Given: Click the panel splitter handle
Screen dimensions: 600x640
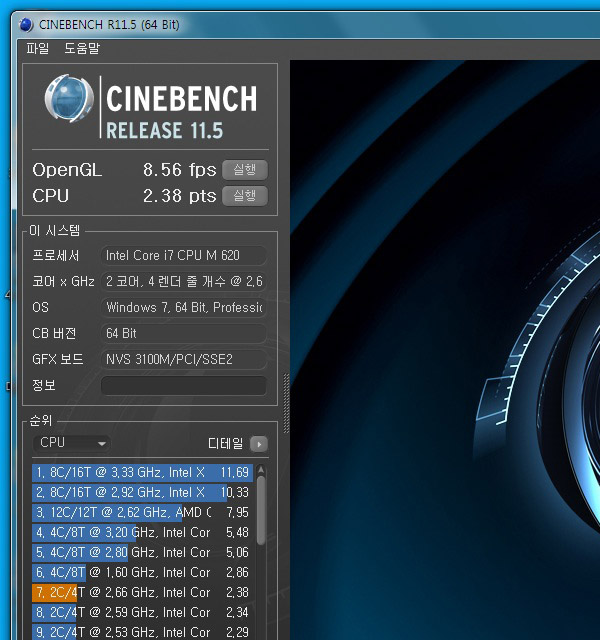Looking at the screenshot, I should 286,403.
